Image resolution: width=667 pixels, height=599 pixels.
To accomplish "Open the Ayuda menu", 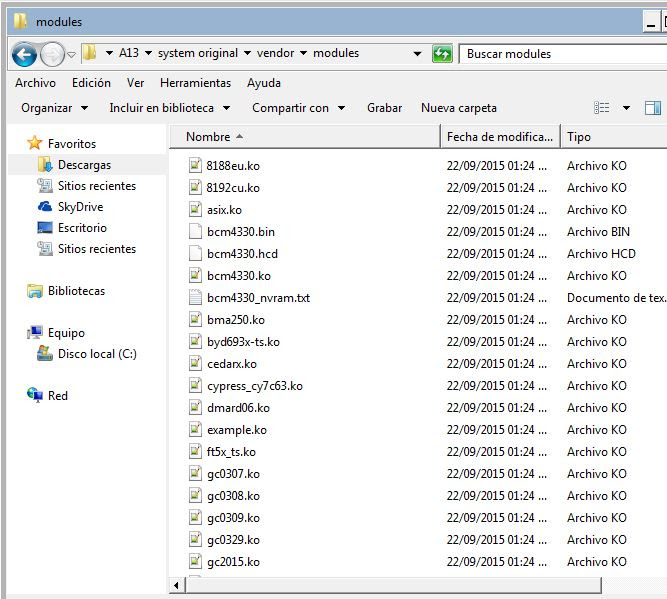I will (264, 83).
